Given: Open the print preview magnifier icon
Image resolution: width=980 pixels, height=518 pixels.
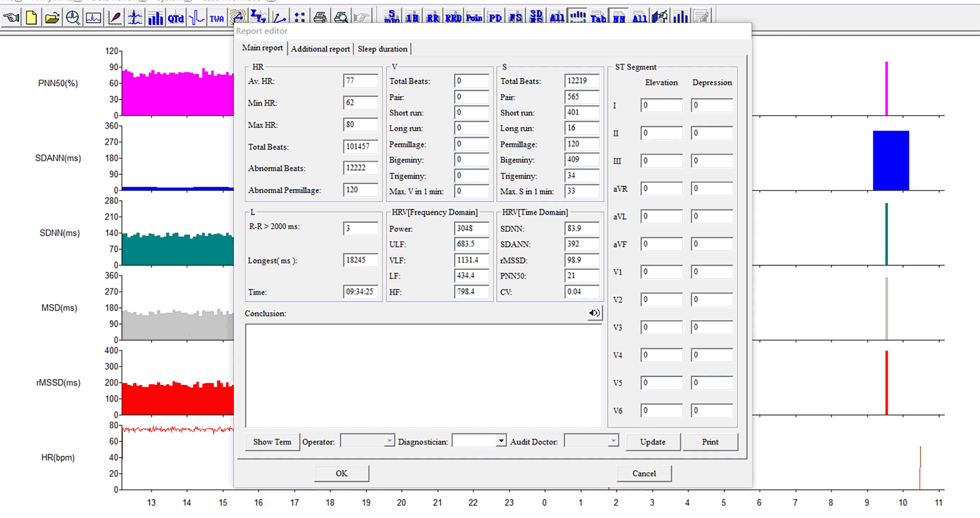Looking at the screenshot, I should pyautogui.click(x=341, y=17).
